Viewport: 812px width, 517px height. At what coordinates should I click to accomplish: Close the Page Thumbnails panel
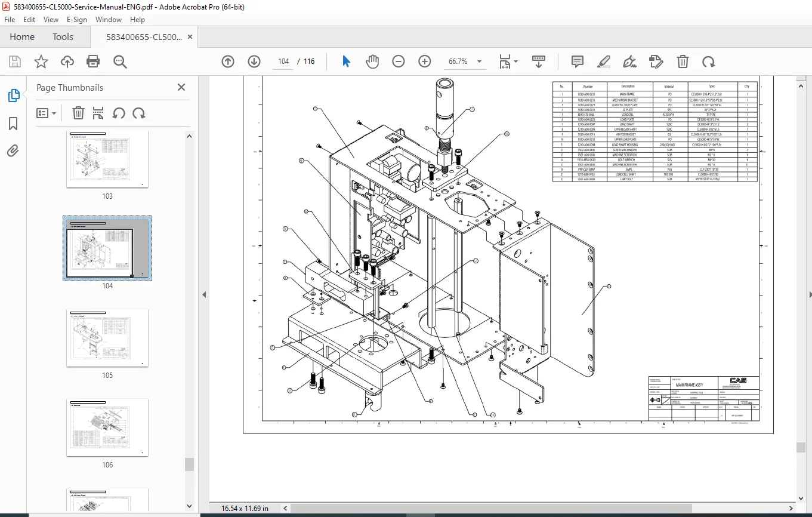click(181, 87)
